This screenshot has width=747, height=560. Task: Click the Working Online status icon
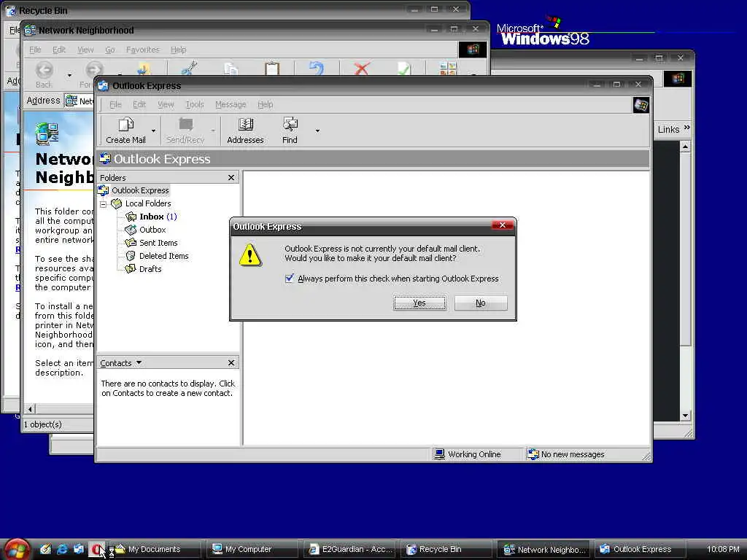point(439,454)
